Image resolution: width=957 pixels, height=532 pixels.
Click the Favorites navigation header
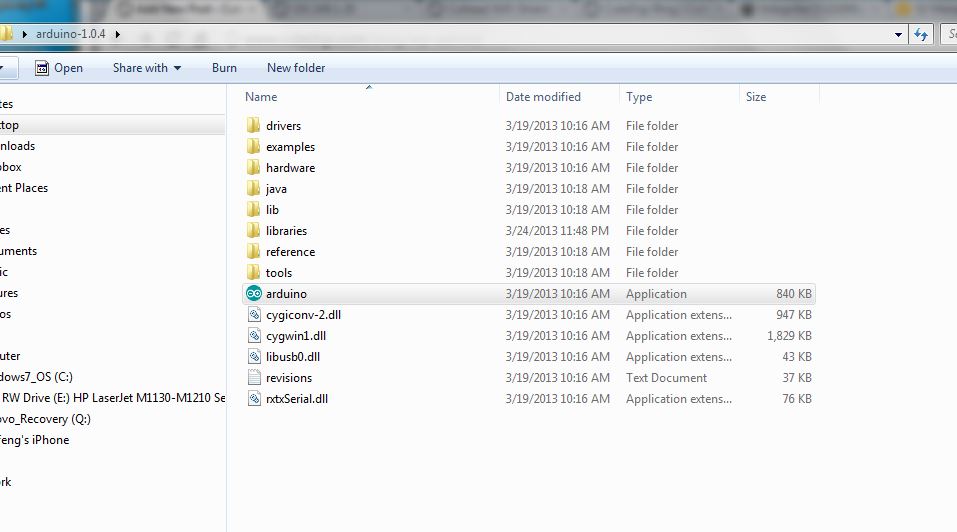7,104
